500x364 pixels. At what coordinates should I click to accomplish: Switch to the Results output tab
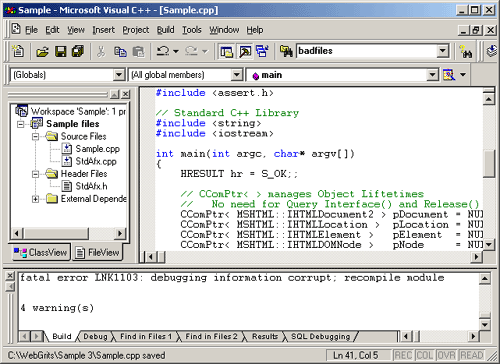(x=265, y=336)
